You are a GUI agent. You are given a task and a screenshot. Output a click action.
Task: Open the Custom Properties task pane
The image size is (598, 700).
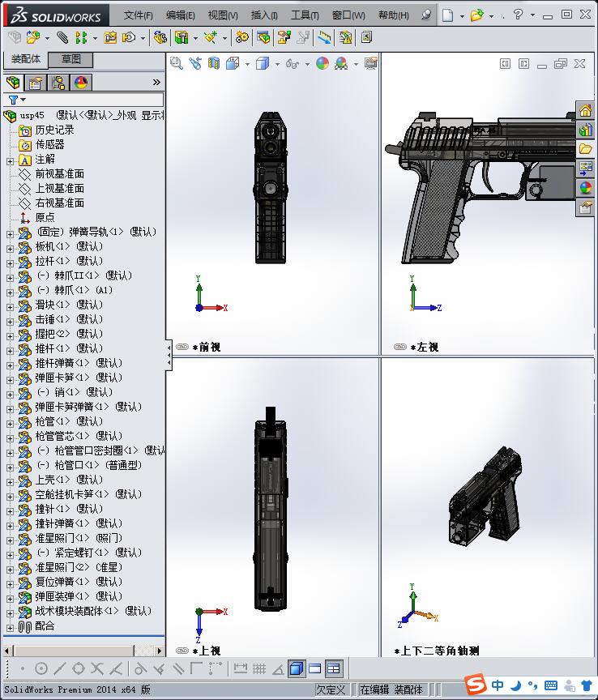(585, 207)
